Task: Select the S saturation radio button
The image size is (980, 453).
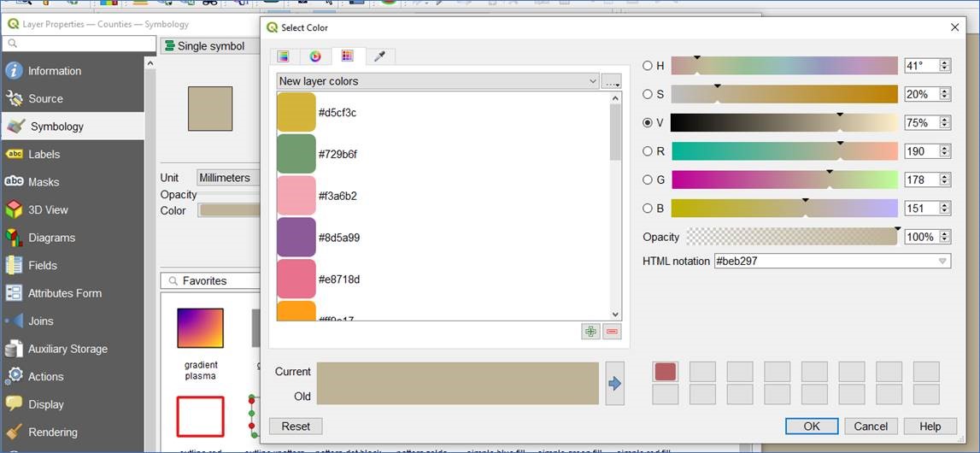Action: pyautogui.click(x=648, y=94)
